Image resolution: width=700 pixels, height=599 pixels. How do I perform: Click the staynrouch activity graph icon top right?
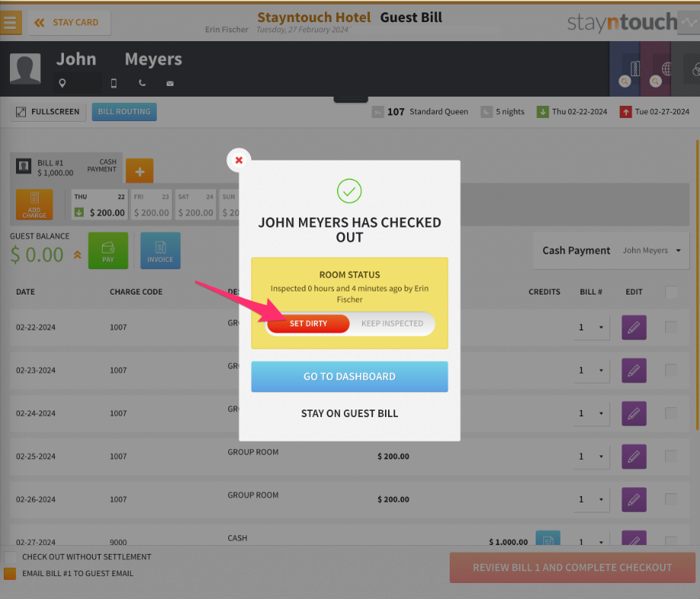coord(689,23)
